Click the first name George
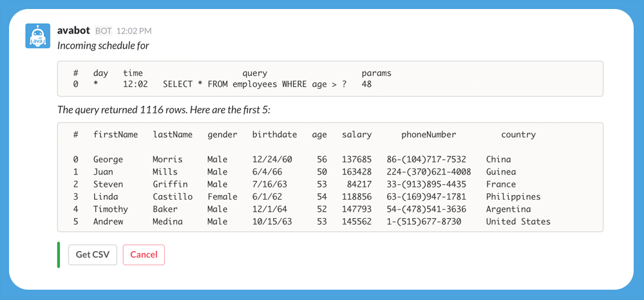 [108, 159]
